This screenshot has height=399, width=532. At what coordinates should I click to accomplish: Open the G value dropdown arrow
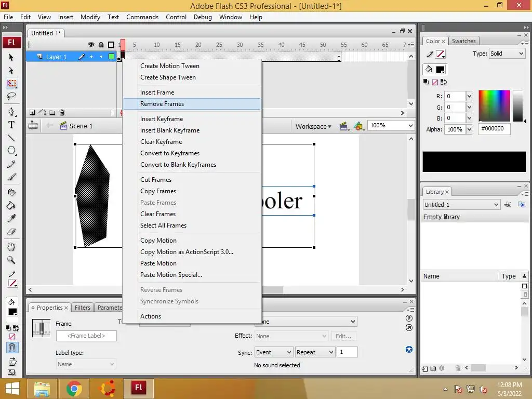(469, 107)
